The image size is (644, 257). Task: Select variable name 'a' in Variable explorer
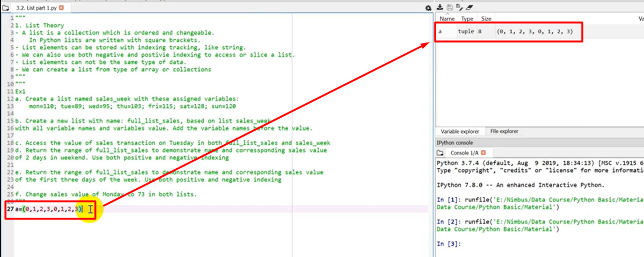(x=440, y=32)
